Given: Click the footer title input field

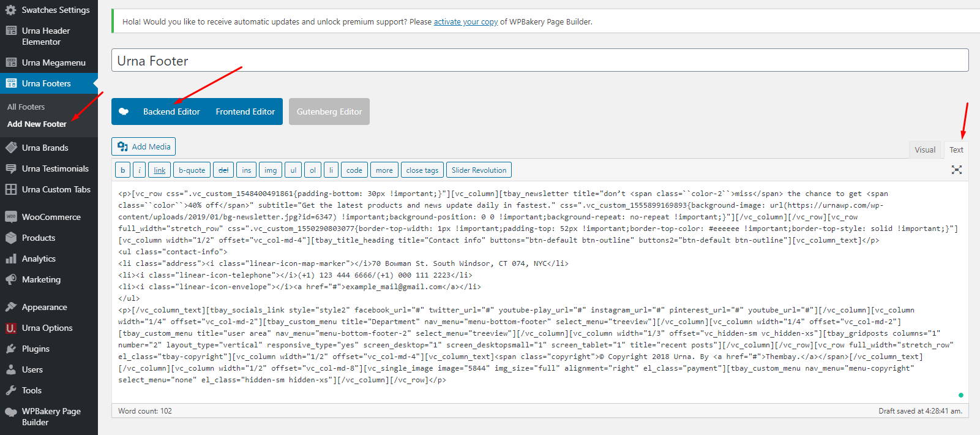Looking at the screenshot, I should coord(540,60).
